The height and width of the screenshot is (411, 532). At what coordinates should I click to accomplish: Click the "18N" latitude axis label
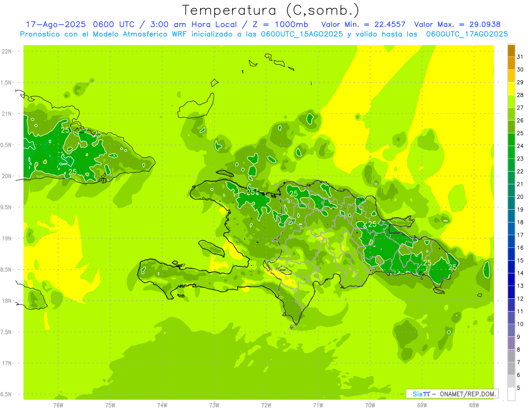(x=7, y=301)
